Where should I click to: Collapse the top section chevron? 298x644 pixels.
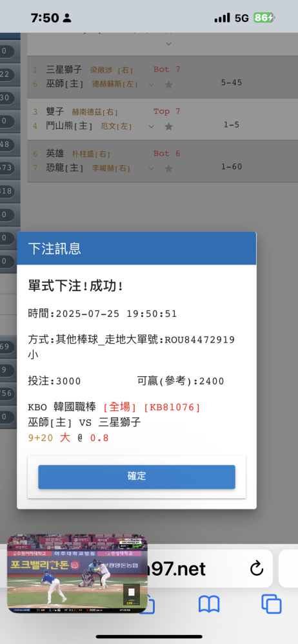(168, 44)
